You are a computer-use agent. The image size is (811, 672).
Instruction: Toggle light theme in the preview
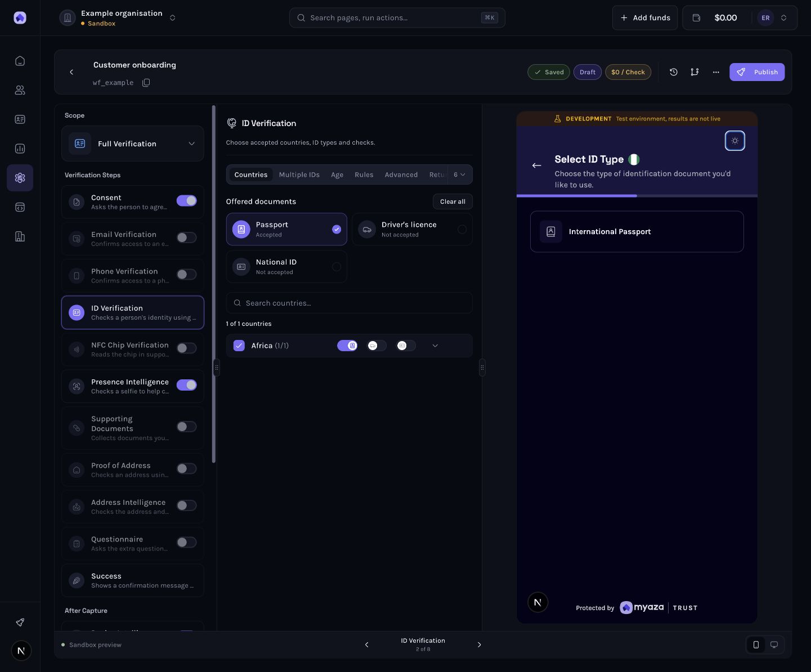(734, 141)
